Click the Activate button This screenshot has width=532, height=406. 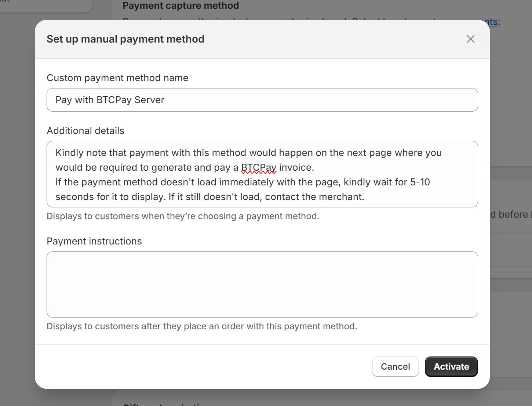point(451,366)
